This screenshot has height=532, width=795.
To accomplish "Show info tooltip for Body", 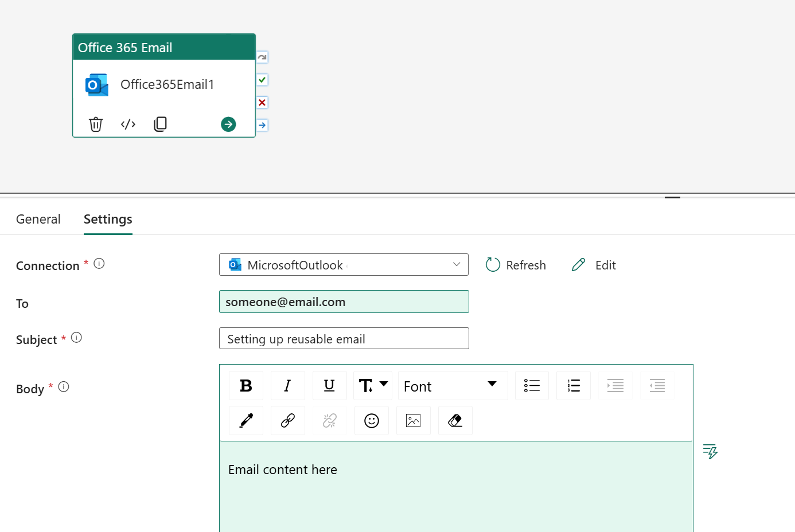I will point(64,387).
